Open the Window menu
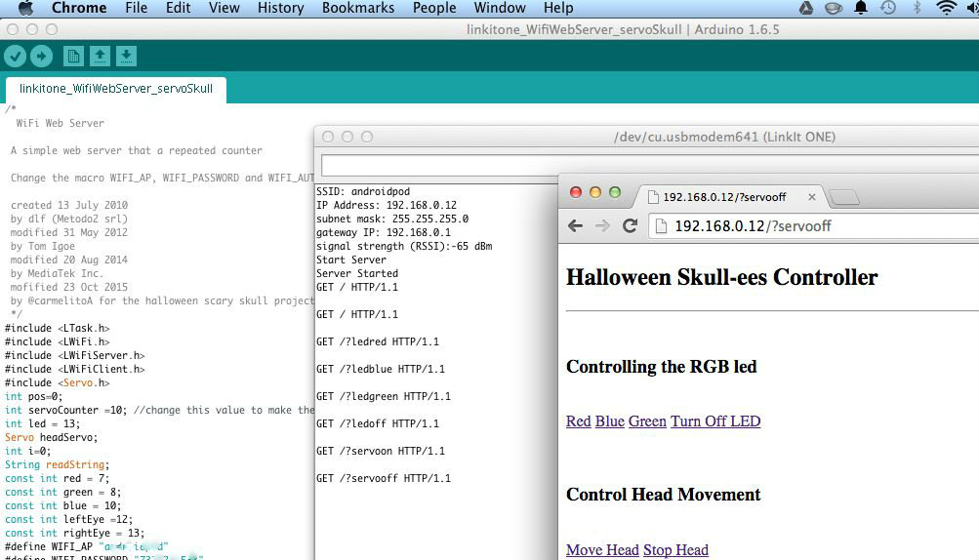 click(x=500, y=8)
